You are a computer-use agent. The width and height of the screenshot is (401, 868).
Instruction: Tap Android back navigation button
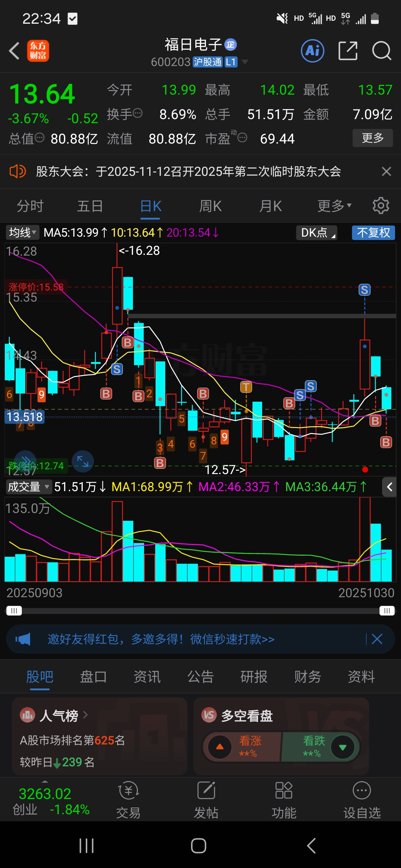(x=311, y=846)
